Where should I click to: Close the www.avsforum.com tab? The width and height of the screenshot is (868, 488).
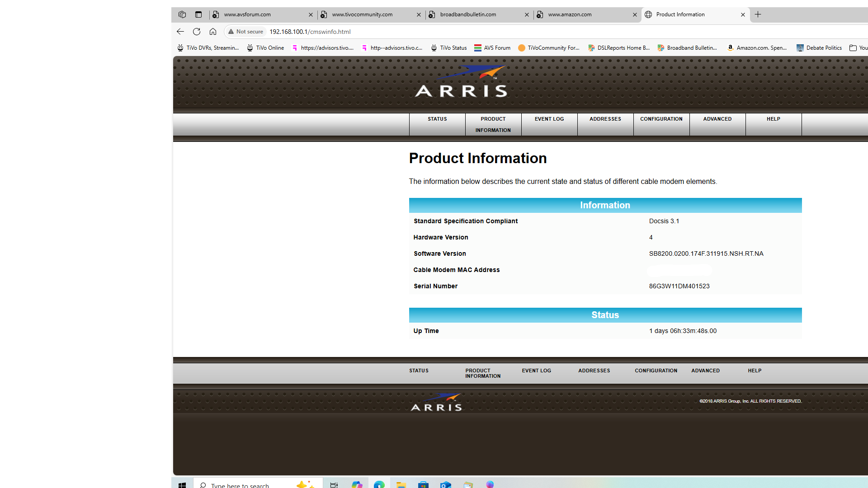coord(311,14)
